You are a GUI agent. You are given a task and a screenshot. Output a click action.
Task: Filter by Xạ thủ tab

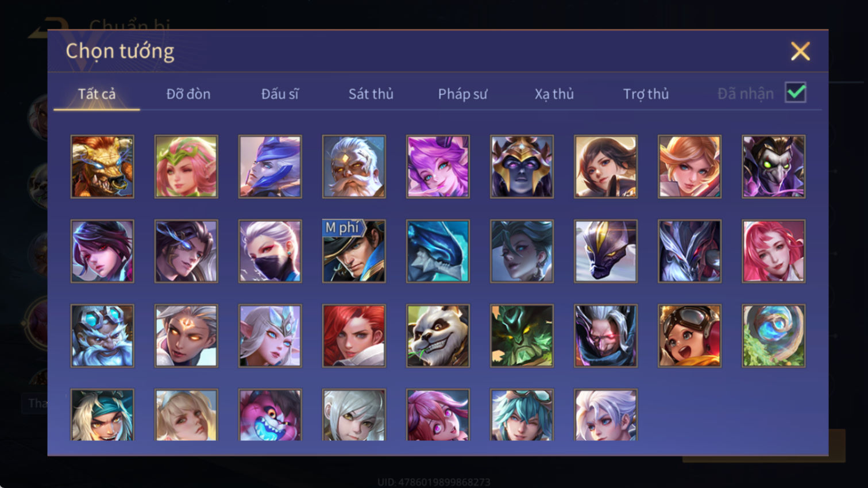[554, 94]
